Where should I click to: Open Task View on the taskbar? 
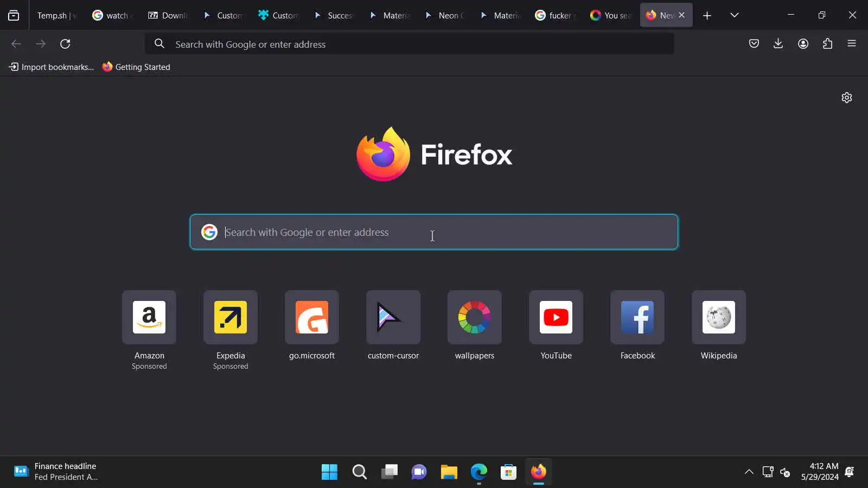point(389,472)
